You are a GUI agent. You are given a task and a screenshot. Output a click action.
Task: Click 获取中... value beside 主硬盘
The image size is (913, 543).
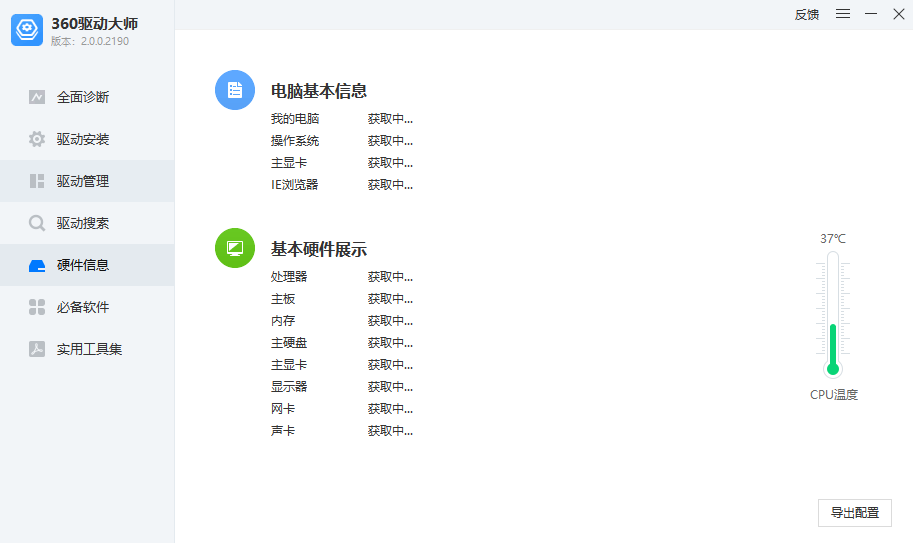[390, 343]
